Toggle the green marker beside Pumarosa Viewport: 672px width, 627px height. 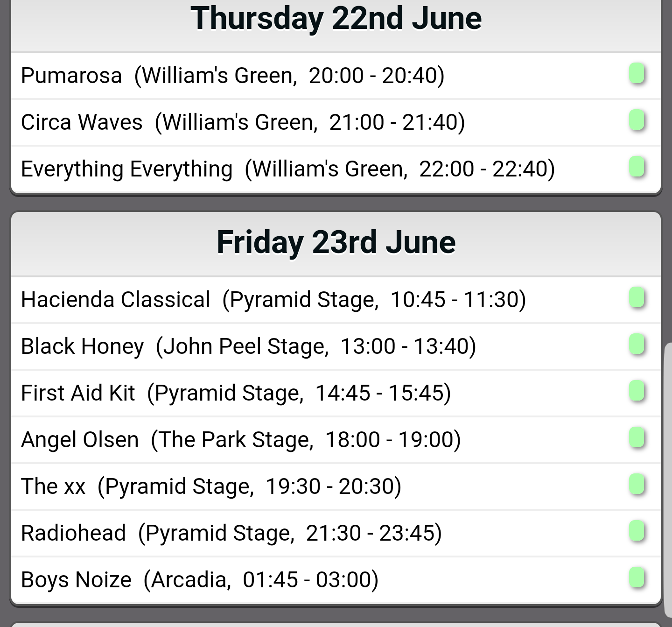[637, 74]
